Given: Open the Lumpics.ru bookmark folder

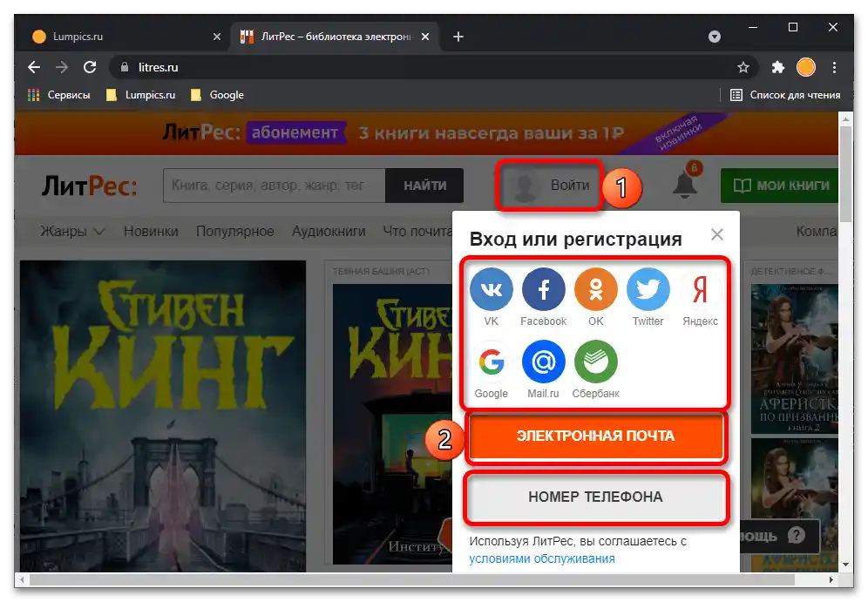Looking at the screenshot, I should 140,95.
